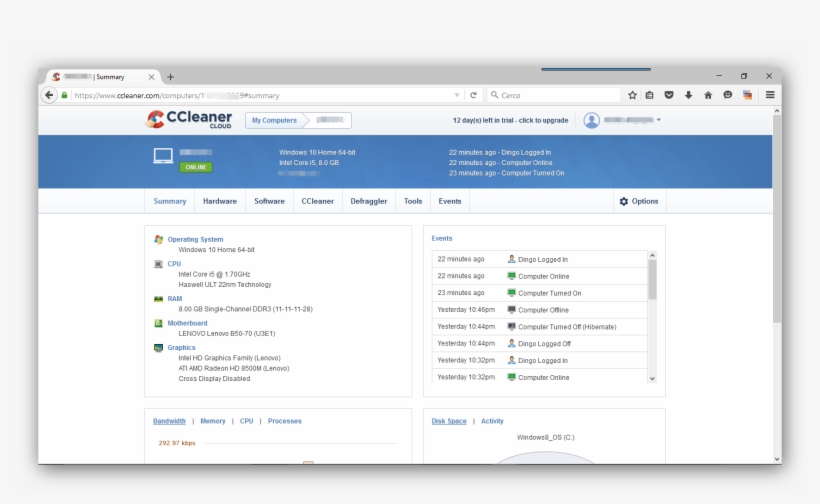Open a new browser tab with plus
This screenshot has width=820, height=504.
point(170,77)
